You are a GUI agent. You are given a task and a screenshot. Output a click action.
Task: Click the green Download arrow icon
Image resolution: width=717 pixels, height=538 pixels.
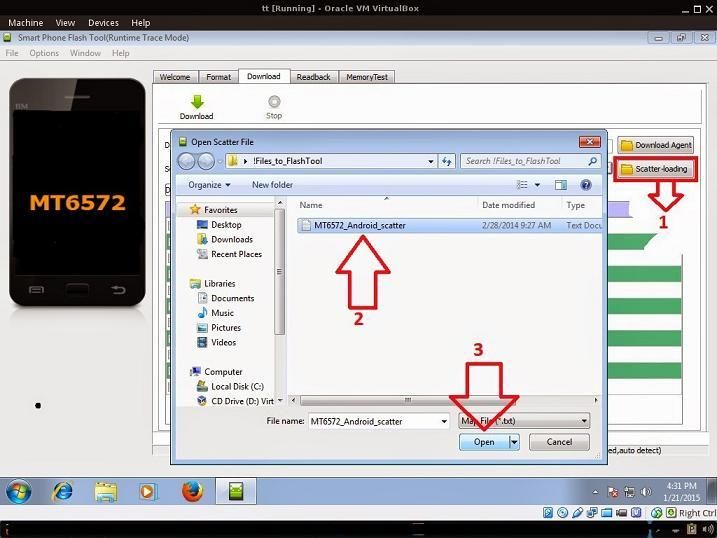click(x=197, y=102)
